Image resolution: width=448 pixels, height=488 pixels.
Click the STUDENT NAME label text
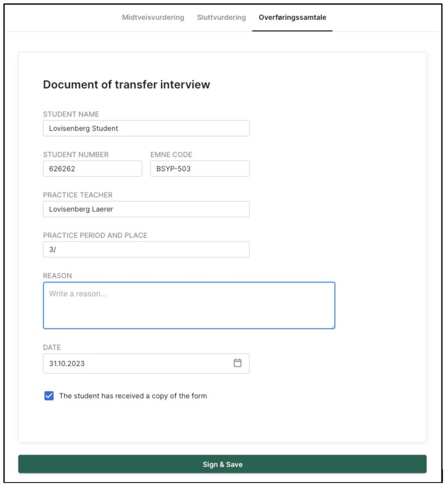click(71, 114)
